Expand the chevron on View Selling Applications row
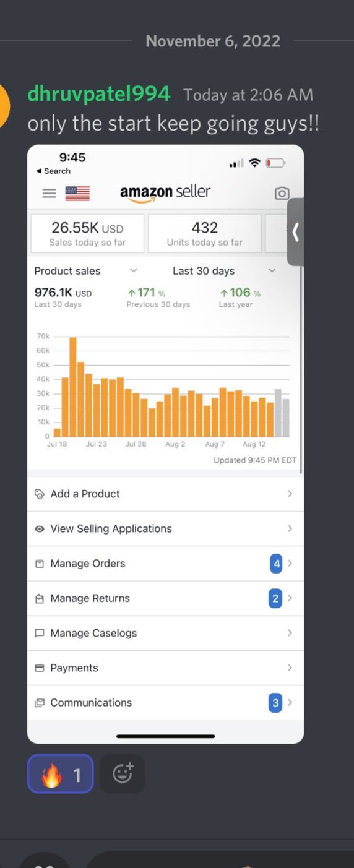Screen dimensions: 354x868 click(x=290, y=529)
